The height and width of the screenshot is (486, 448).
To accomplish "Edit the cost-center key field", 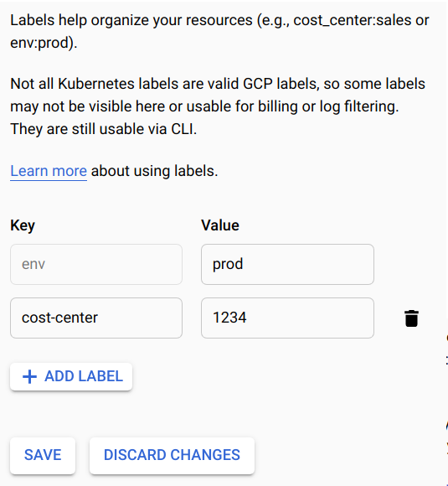I will tap(96, 318).
